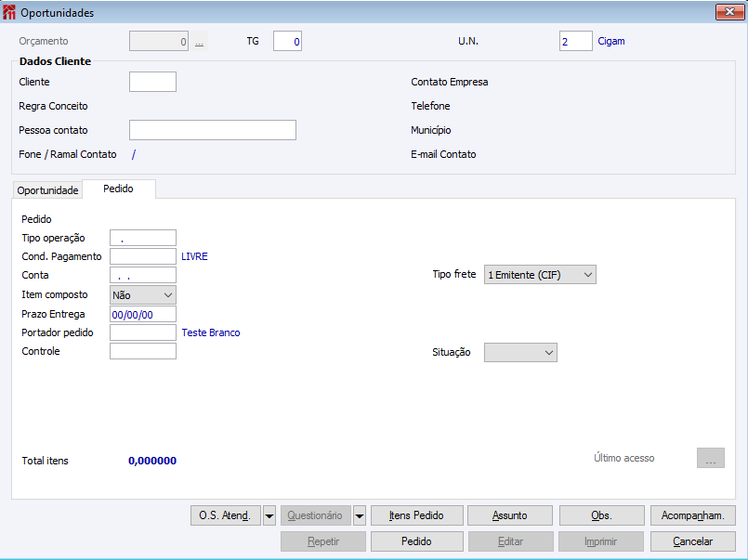Screen dimensions: 748x560
Task: Open Itens Pedido
Action: (x=416, y=515)
